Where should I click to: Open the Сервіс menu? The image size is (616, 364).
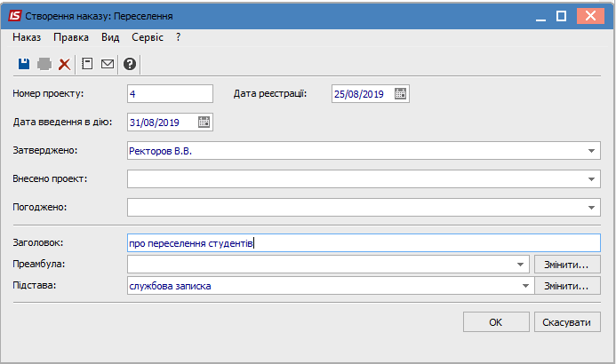point(148,37)
